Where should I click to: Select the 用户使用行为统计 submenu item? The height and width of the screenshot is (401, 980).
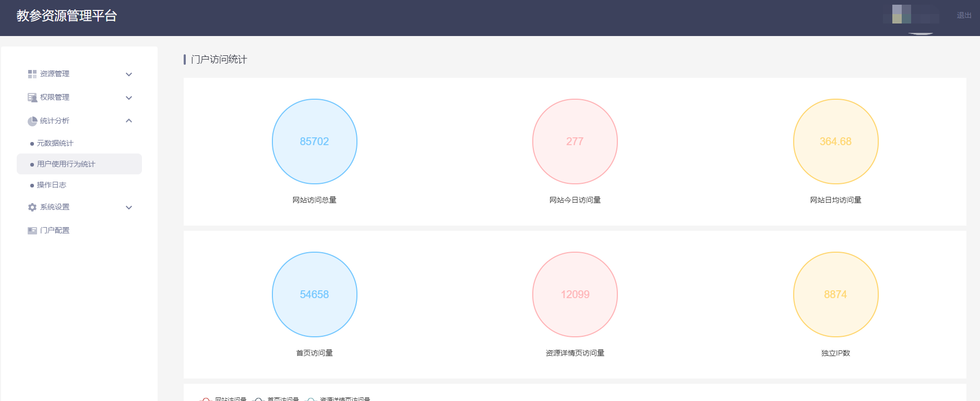(79, 164)
